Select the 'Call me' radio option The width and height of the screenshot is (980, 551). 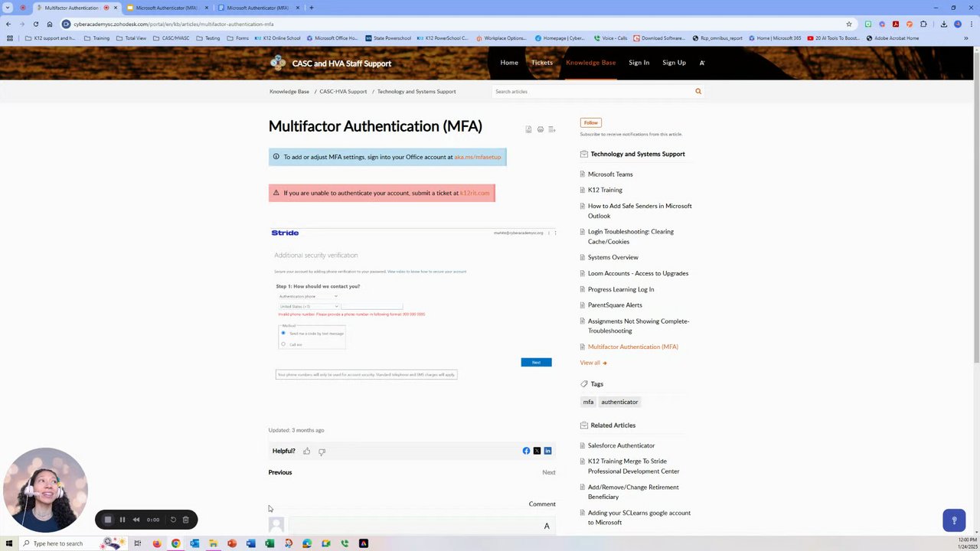283,344
